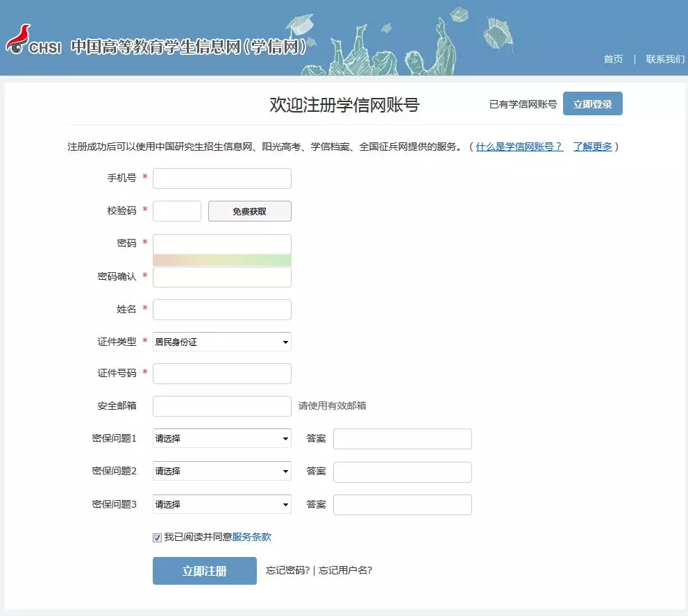Click the 立即注册 submit button
Image resolution: width=688 pixels, height=616 pixels.
point(205,571)
